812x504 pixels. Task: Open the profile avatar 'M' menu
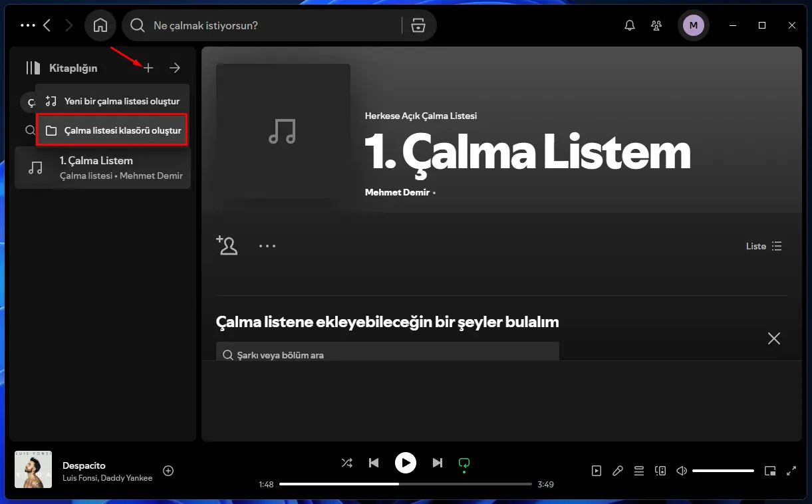tap(694, 25)
